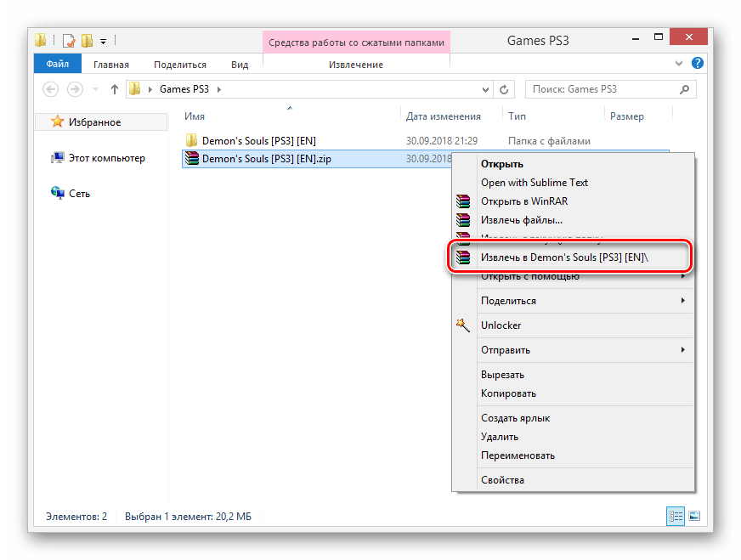This screenshot has height=560, width=741.
Task: Switch to large thumbnails view icon
Action: click(x=693, y=516)
